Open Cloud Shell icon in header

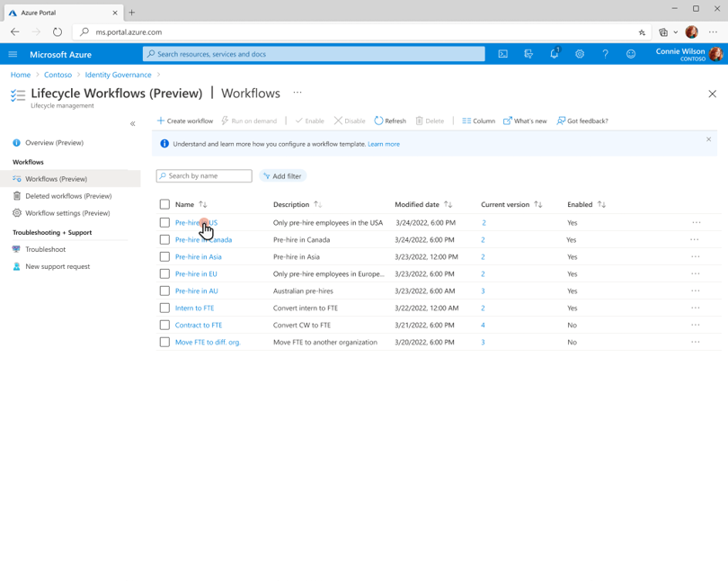[x=502, y=54]
